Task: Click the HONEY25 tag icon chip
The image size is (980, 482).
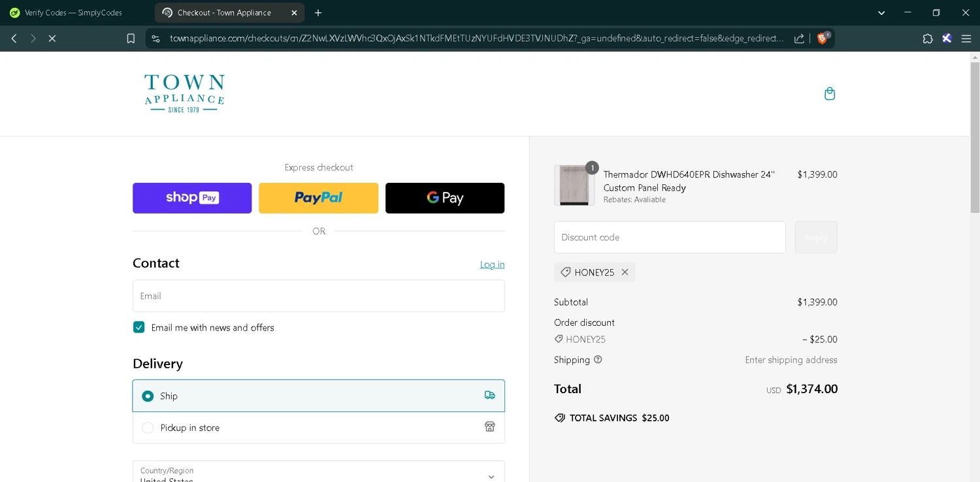Action: click(566, 272)
